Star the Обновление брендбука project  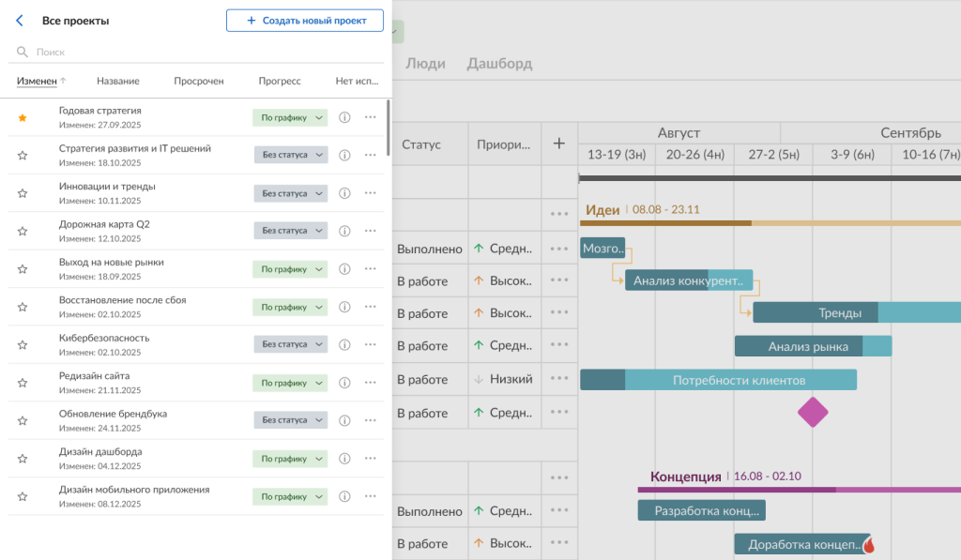23,421
